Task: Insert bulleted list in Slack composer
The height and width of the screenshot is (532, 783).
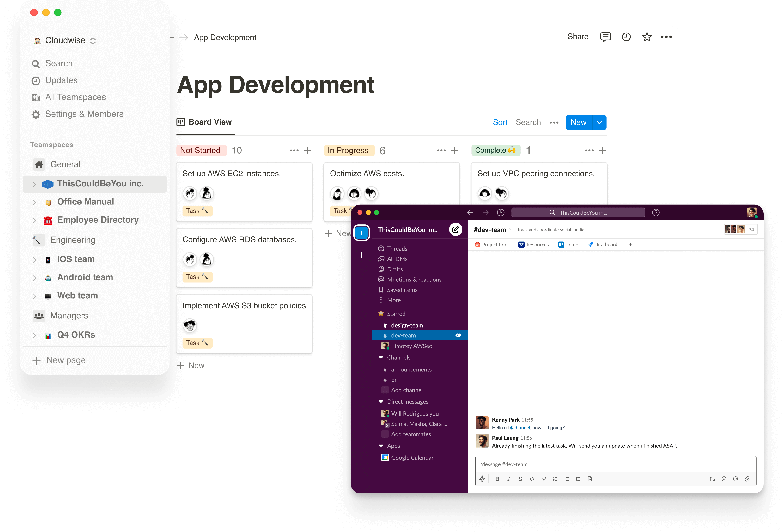Action: pos(567,479)
